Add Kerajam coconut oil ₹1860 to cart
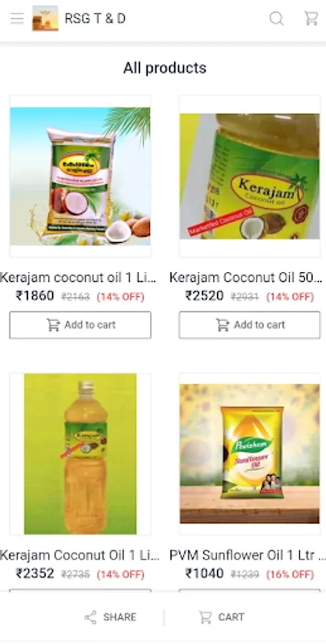The width and height of the screenshot is (326, 644). [80, 325]
